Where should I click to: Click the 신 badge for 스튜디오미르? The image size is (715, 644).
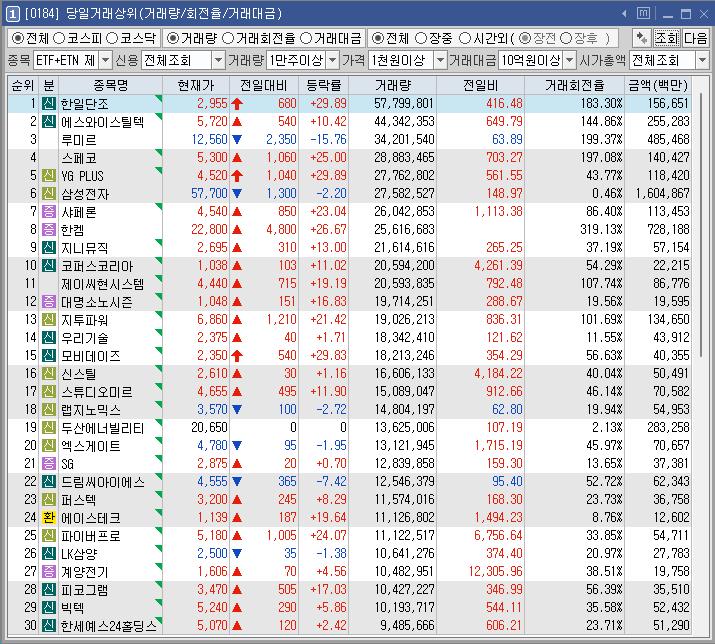point(49,391)
